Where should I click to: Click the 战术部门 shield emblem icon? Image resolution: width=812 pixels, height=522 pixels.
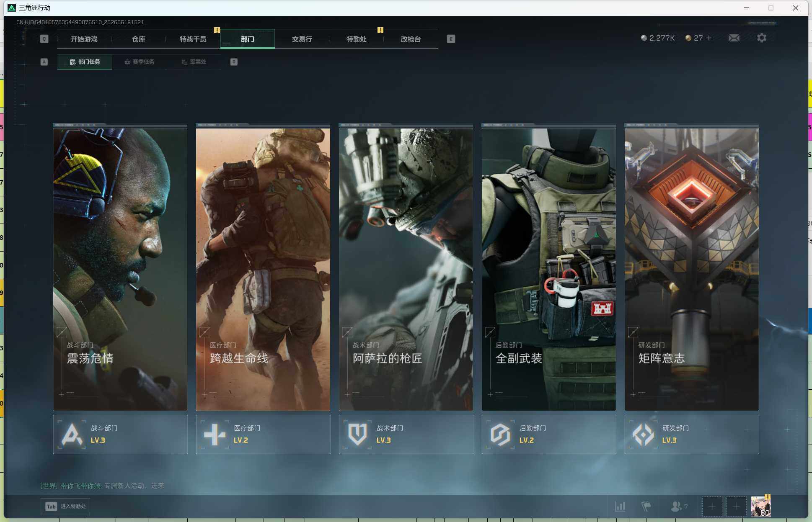coord(357,435)
